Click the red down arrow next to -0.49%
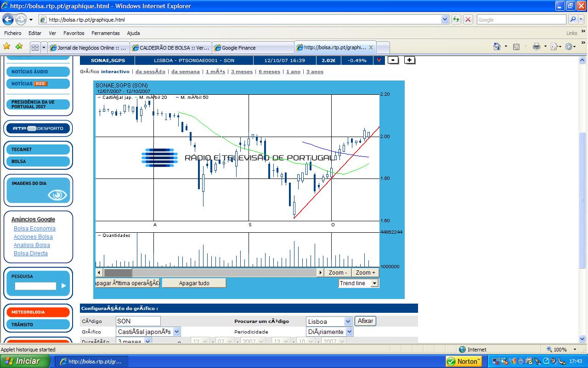This screenshot has width=588, height=368. tap(379, 60)
